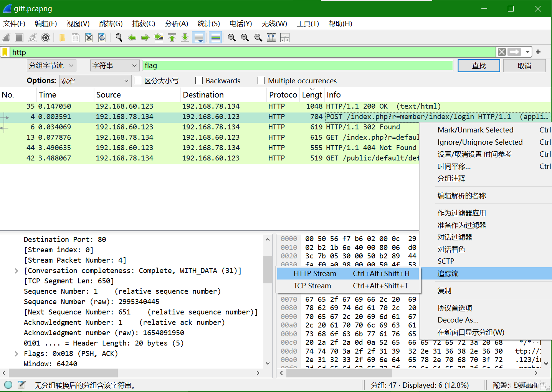Open the 字符串 search type dropdown
Image resolution: width=552 pixels, height=392 pixels.
click(114, 66)
